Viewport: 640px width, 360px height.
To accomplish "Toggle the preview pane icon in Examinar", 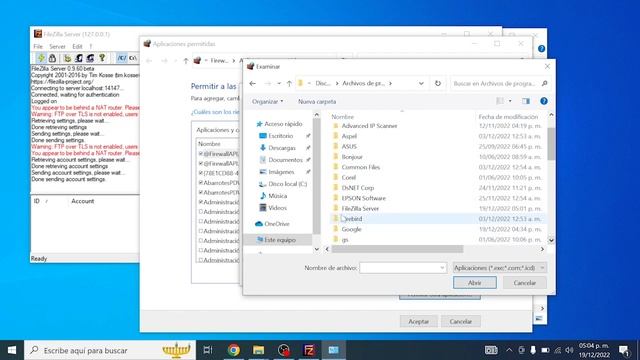I will pyautogui.click(x=526, y=101).
